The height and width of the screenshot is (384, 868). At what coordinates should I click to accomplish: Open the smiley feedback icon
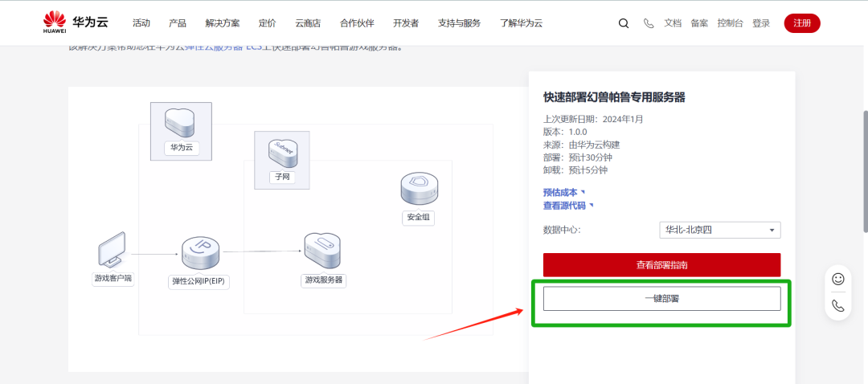pyautogui.click(x=837, y=279)
